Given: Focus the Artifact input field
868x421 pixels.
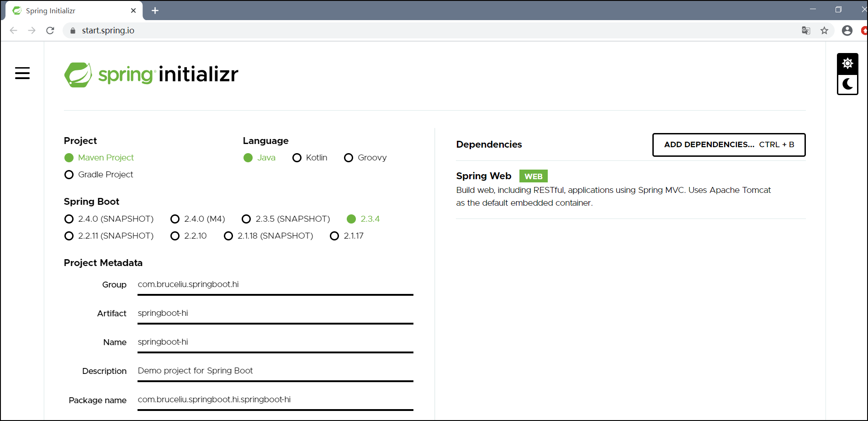Looking at the screenshot, I should (275, 314).
